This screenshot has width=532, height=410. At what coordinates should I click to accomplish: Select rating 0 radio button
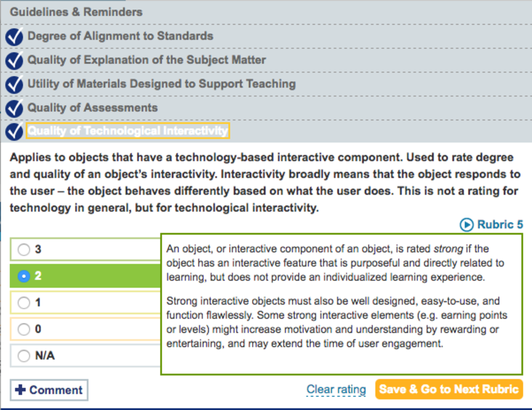(24, 329)
